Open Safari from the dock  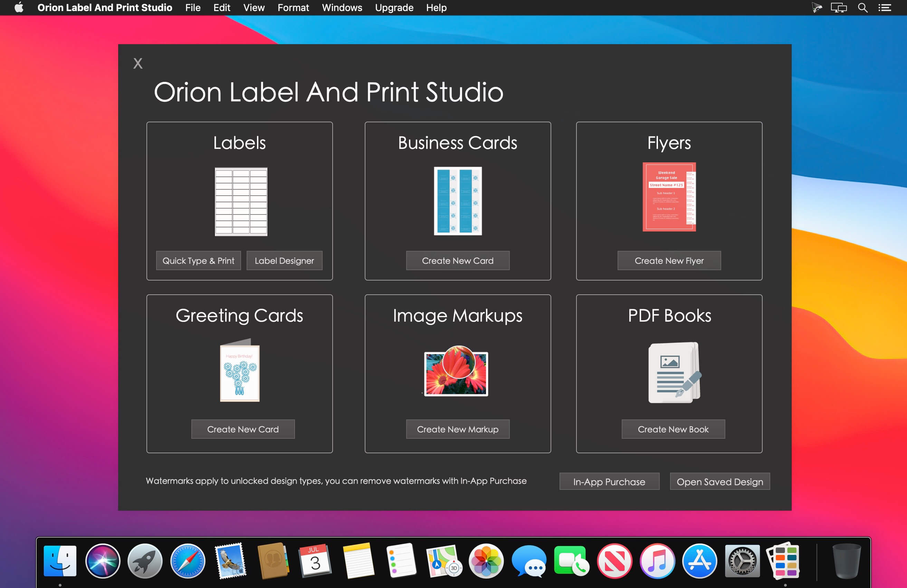coord(188,561)
